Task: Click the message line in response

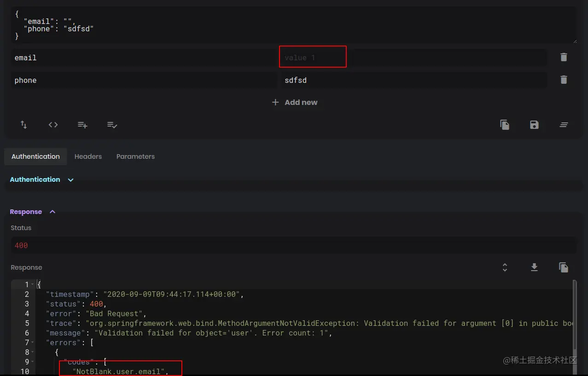Action: (x=189, y=333)
